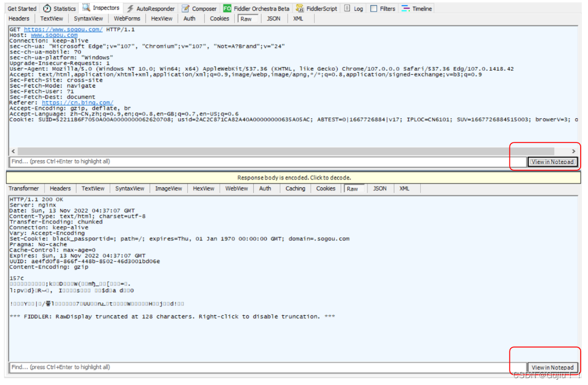Click the Statistics clock icon
This screenshot has height=385, width=588.
(x=47, y=8)
